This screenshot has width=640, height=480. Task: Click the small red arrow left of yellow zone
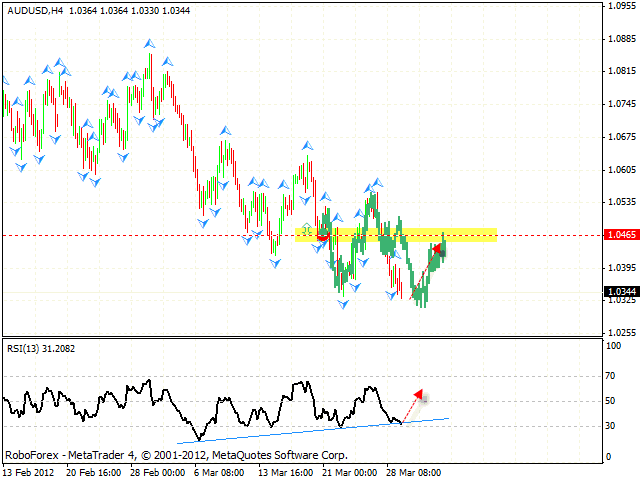point(321,237)
